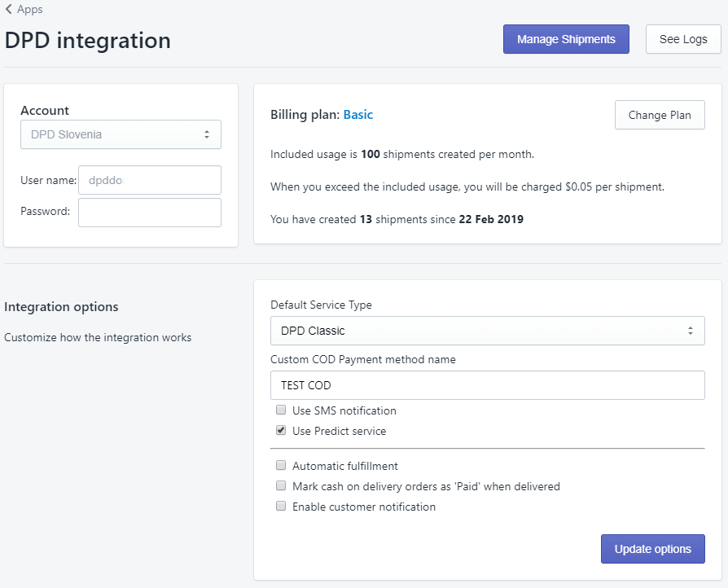Screen dimensions: 728x588
Task: Check Mark cash on delivery orders as Paid
Action: 281,486
